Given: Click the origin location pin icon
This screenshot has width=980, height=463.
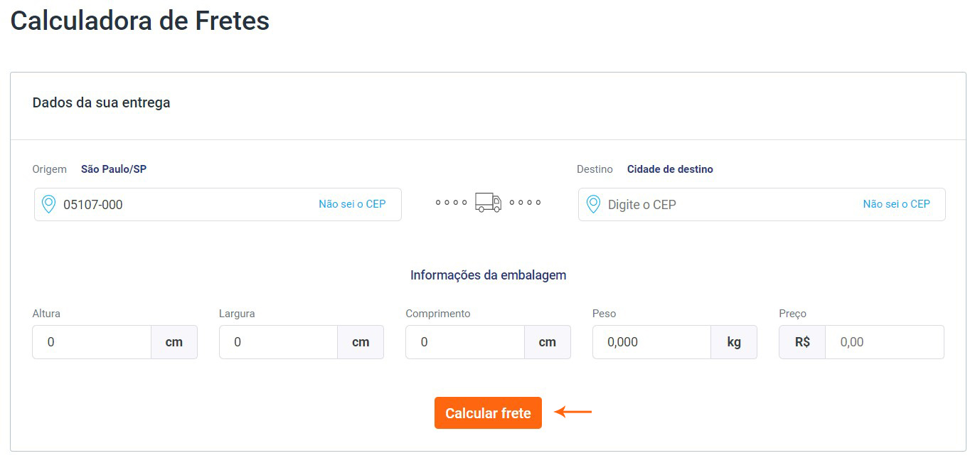Looking at the screenshot, I should point(48,204).
